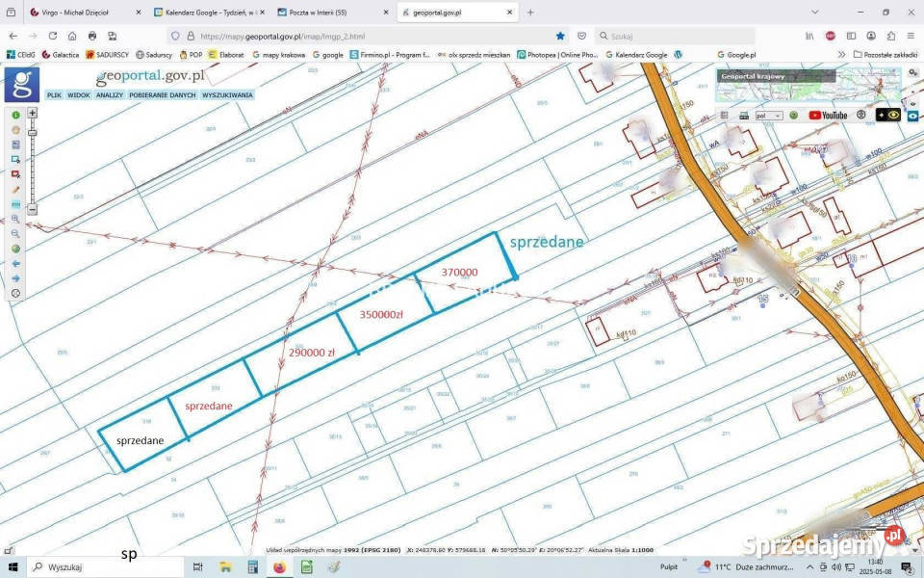Screen dimensions: 924x578
Task: Open the map settings gear icon
Action: point(15,292)
